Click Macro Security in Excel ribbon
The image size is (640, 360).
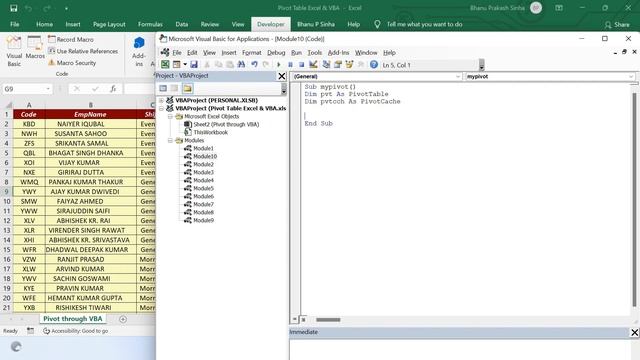tap(72, 63)
